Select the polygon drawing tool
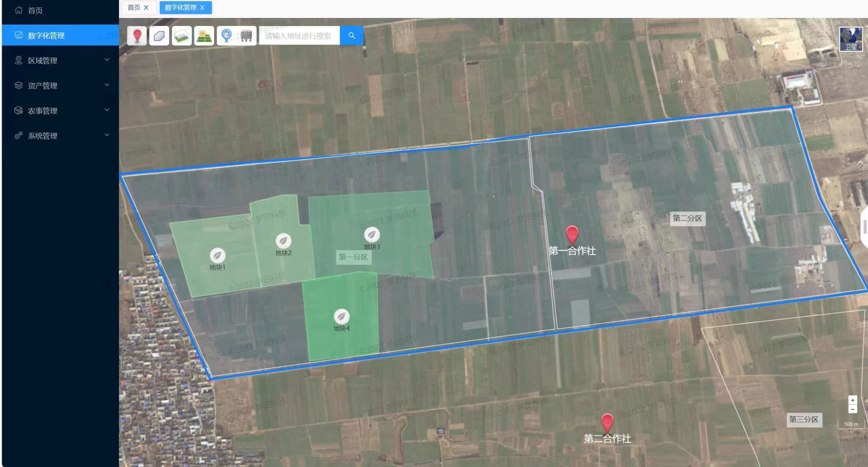This screenshot has height=467, width=868. (x=159, y=36)
